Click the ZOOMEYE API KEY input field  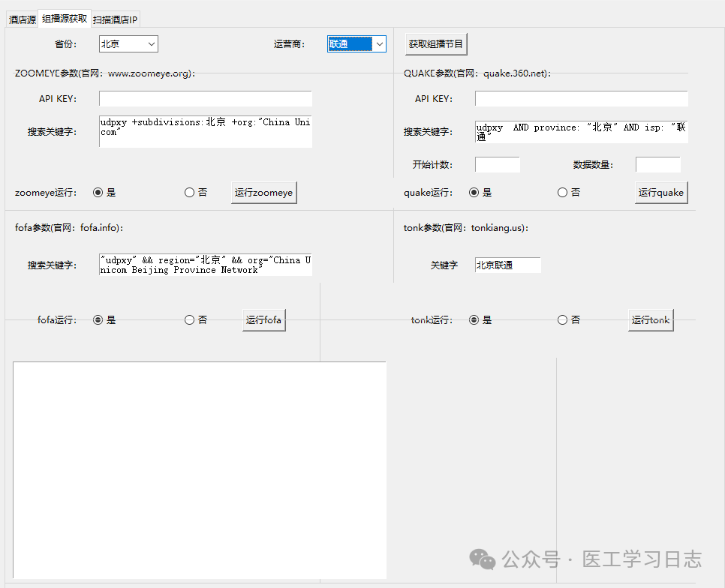(204, 98)
